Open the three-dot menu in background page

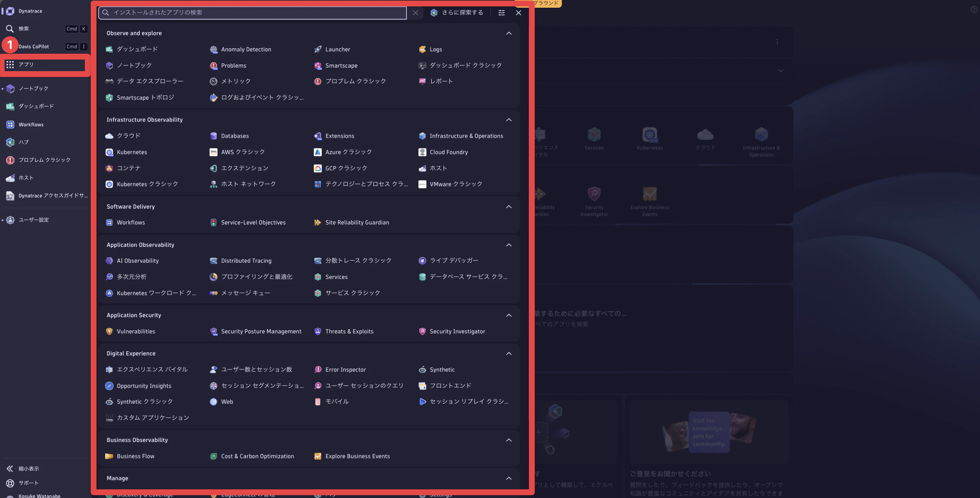click(777, 42)
